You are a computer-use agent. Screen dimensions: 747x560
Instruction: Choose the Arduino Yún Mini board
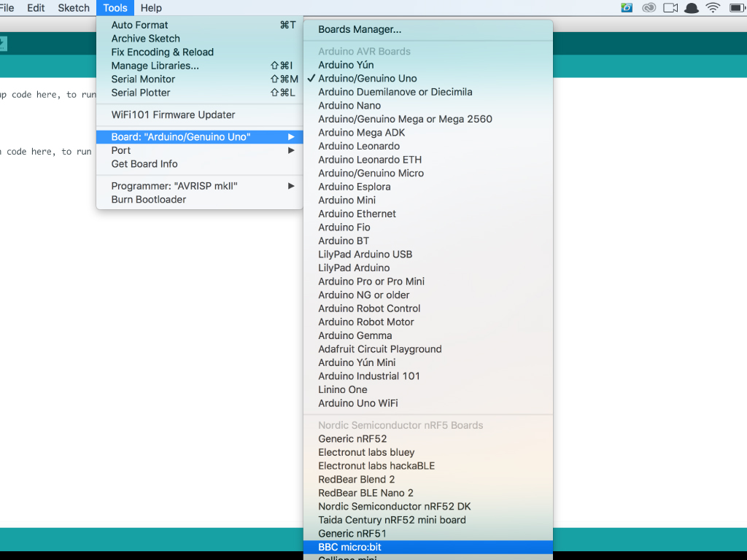427,363
